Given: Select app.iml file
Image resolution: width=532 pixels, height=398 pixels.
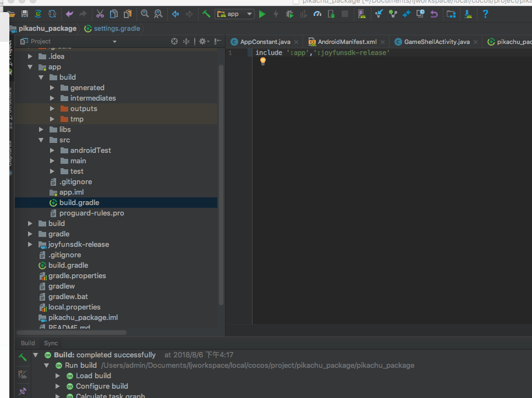Looking at the screenshot, I should click(72, 192).
